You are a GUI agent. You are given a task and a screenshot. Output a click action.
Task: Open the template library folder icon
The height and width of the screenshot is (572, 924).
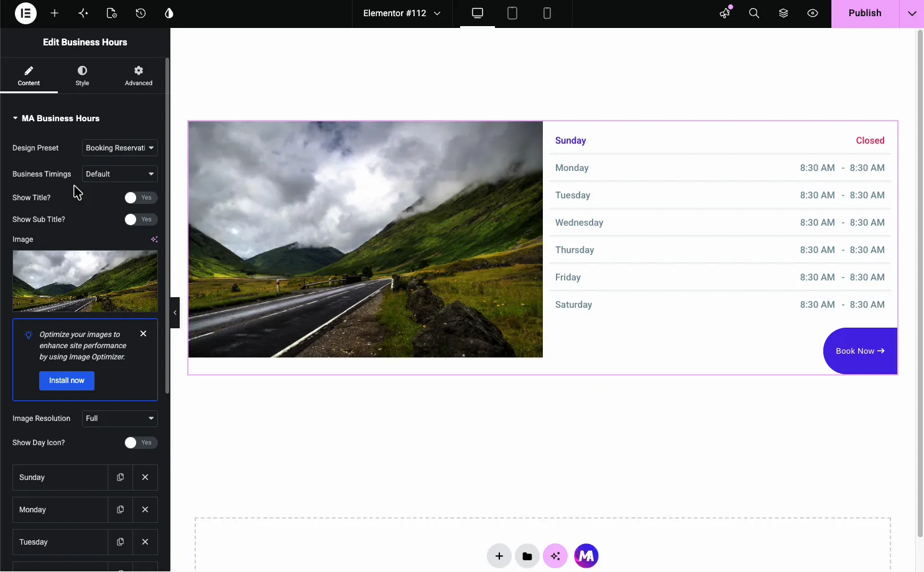[x=527, y=556]
